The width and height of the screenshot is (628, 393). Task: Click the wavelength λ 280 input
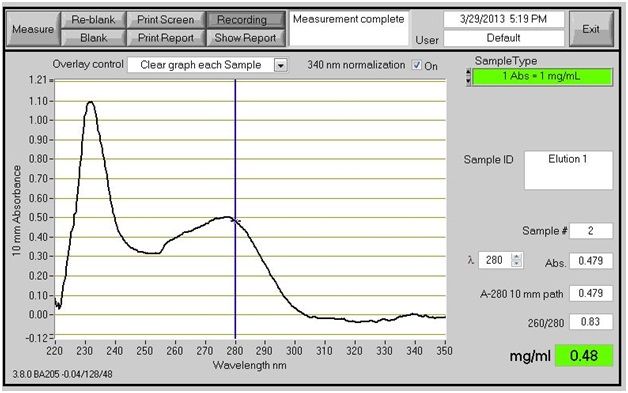[494, 260]
